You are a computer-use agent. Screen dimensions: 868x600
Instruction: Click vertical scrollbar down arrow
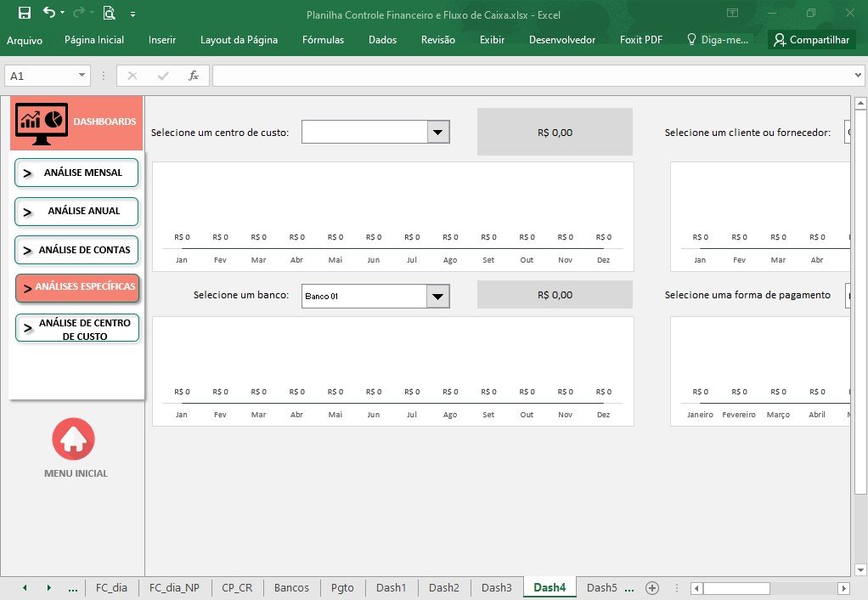tap(860, 569)
